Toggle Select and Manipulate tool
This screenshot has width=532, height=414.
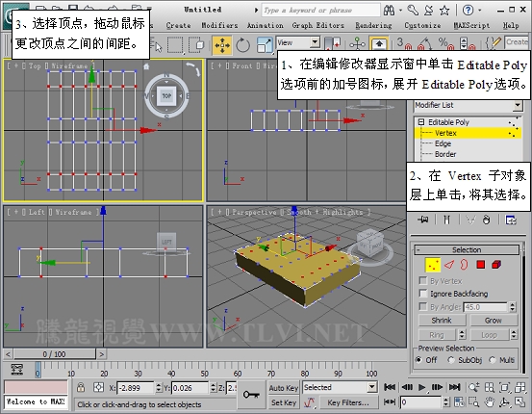click(357, 44)
